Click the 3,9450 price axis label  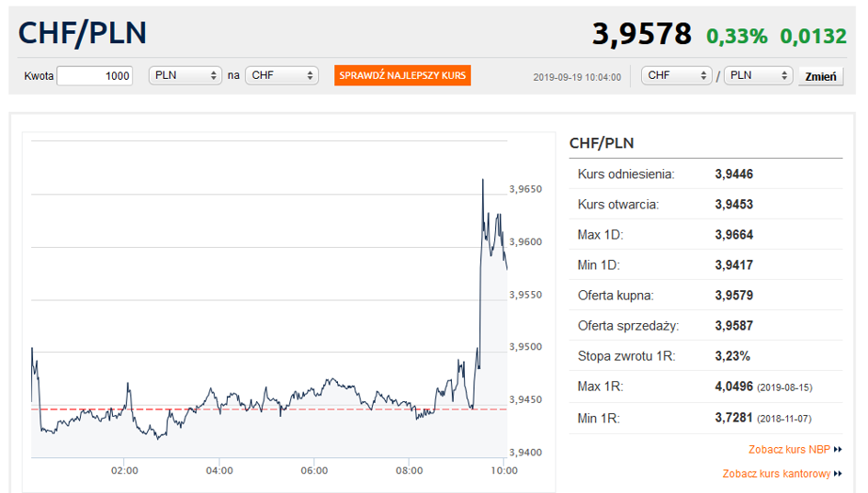525,399
